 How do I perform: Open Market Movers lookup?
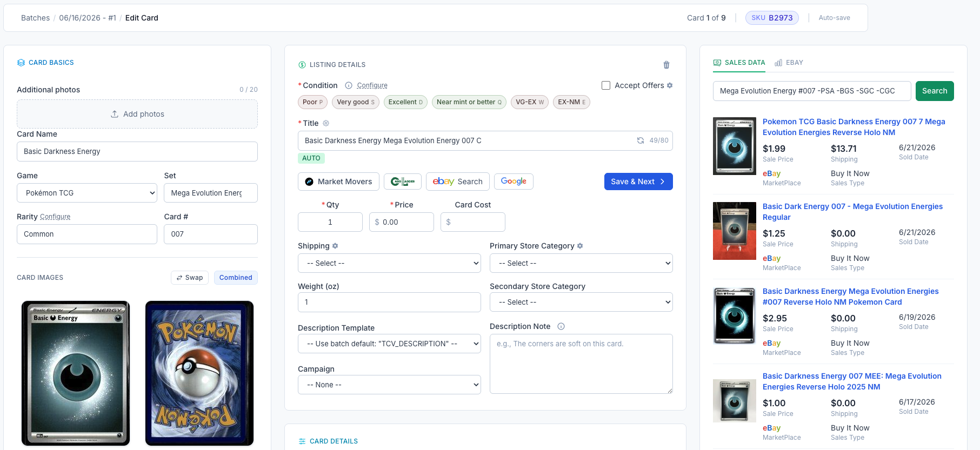tap(338, 182)
